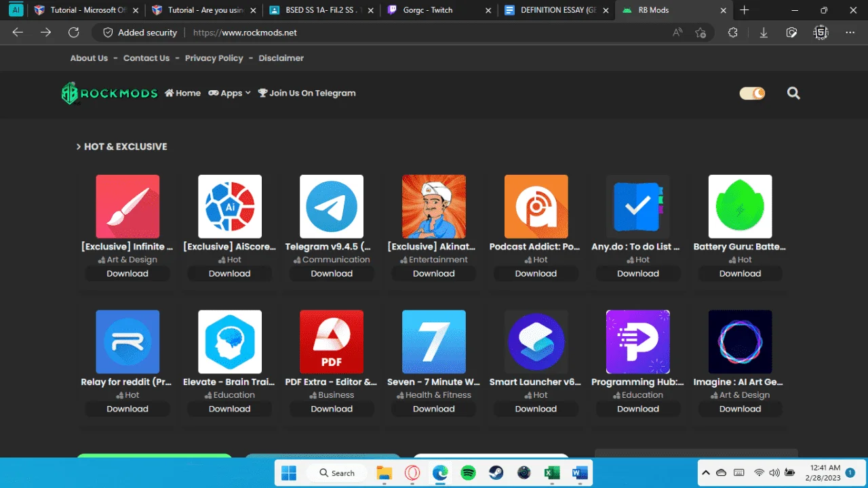Expand the Apps dropdown menu

pyautogui.click(x=229, y=94)
